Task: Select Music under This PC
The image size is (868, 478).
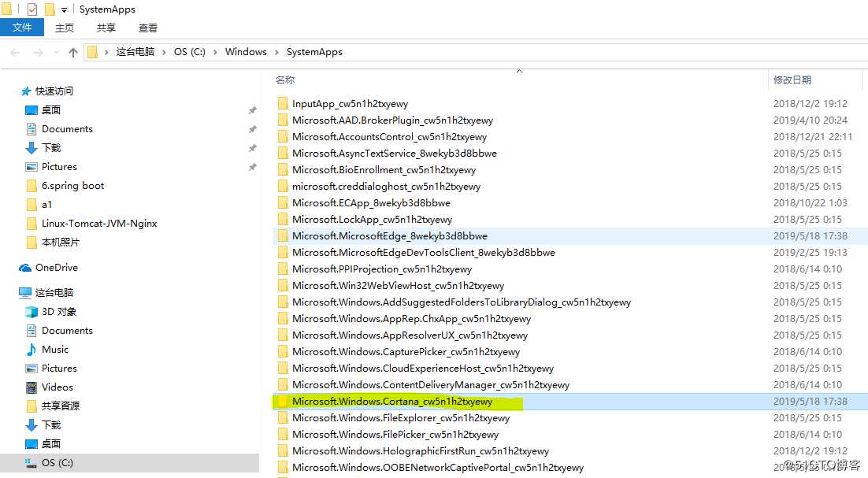Action: pos(55,349)
